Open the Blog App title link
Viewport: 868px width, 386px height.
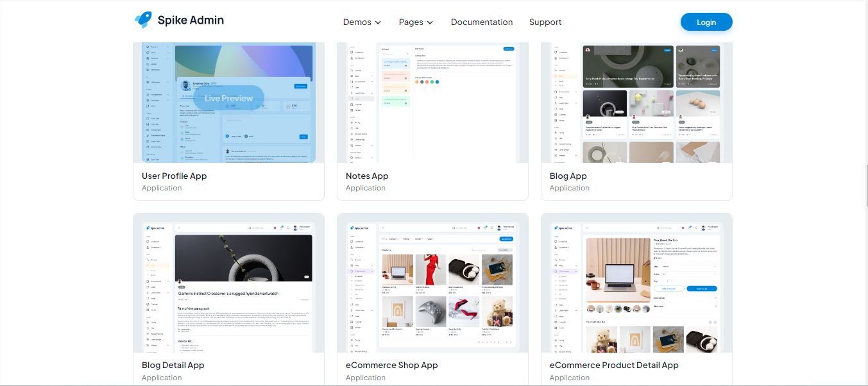tap(568, 176)
